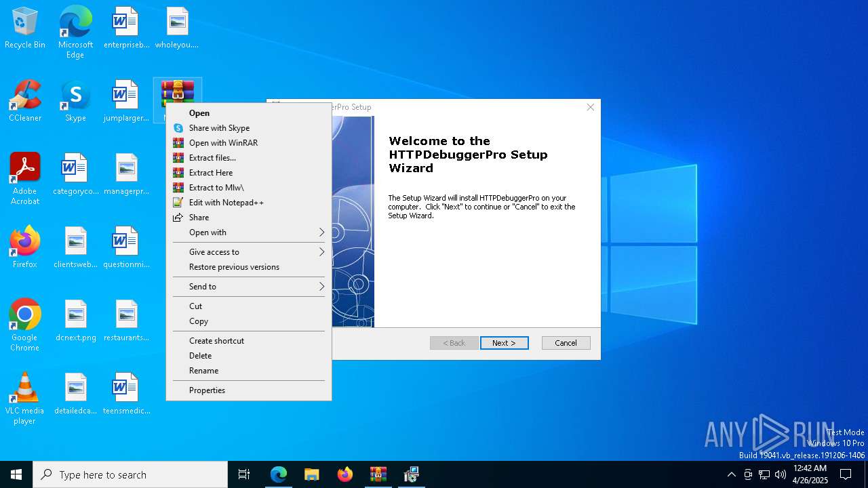Choose Share with Skype menu entry

pyautogui.click(x=249, y=128)
